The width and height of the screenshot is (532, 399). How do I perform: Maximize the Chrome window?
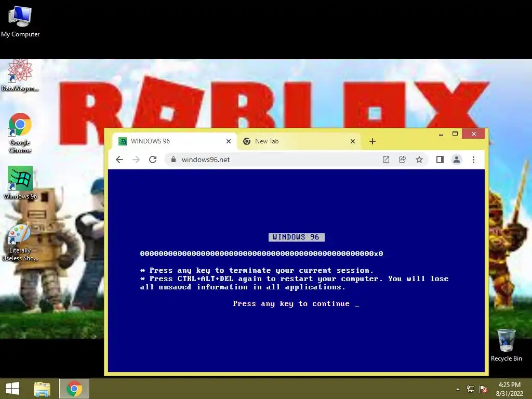455,134
